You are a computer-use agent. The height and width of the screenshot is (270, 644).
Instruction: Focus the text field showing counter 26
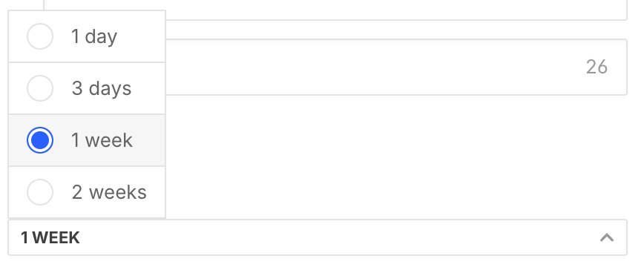point(396,67)
